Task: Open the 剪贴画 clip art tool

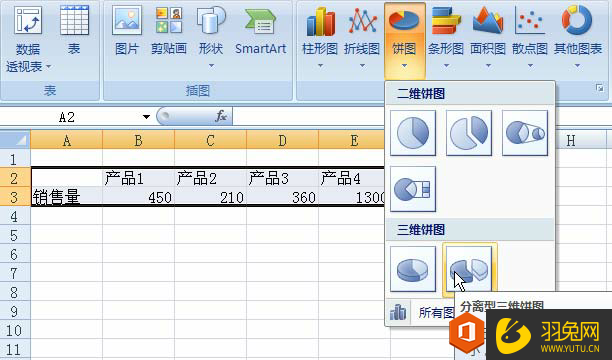Action: (169, 30)
